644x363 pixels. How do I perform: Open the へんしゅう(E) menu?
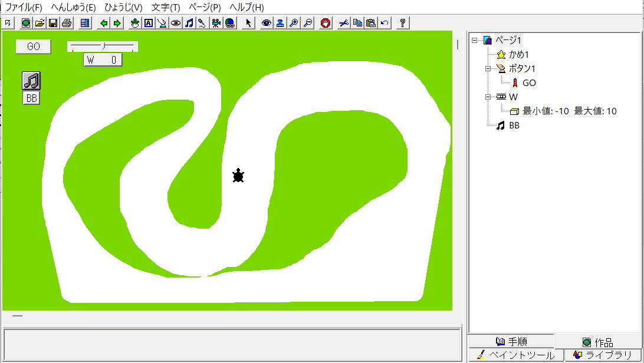pyautogui.click(x=73, y=8)
